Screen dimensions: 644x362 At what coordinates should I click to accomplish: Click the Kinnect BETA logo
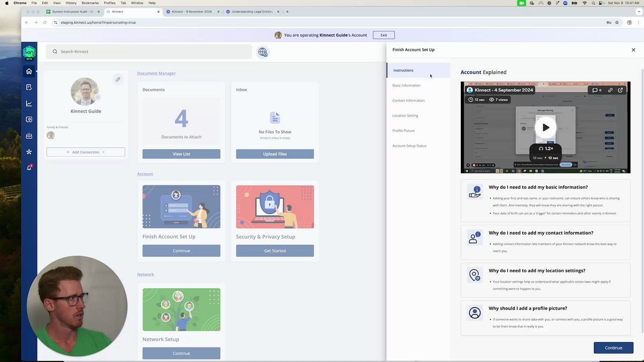[29, 53]
